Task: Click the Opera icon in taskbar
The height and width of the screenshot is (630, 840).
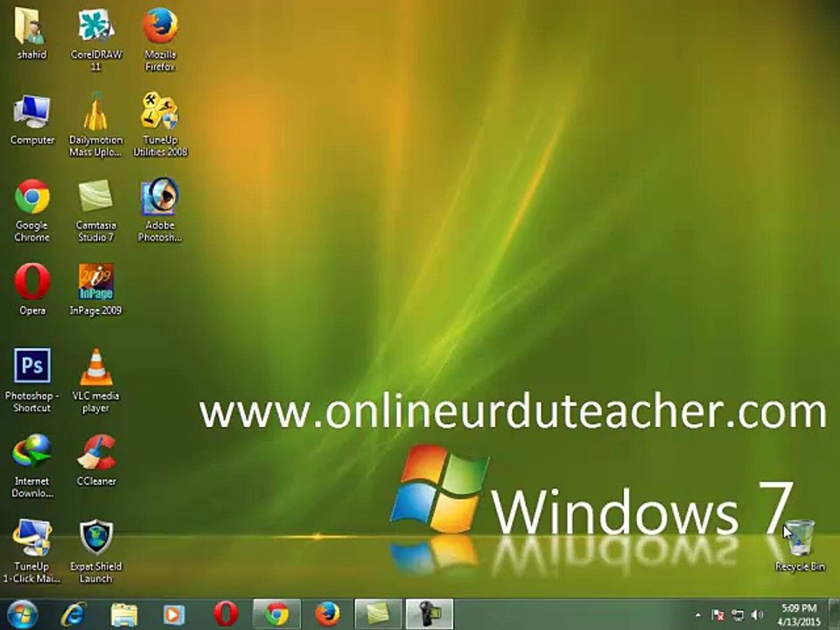Action: coord(226,614)
